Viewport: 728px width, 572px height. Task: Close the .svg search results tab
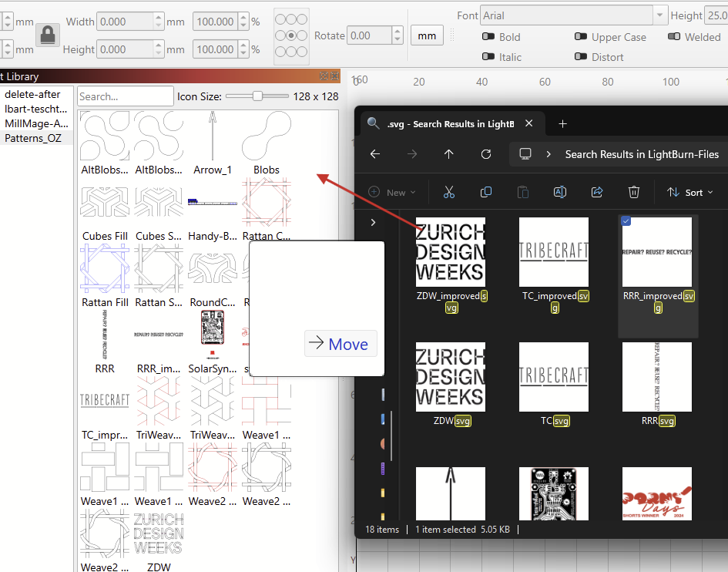528,123
